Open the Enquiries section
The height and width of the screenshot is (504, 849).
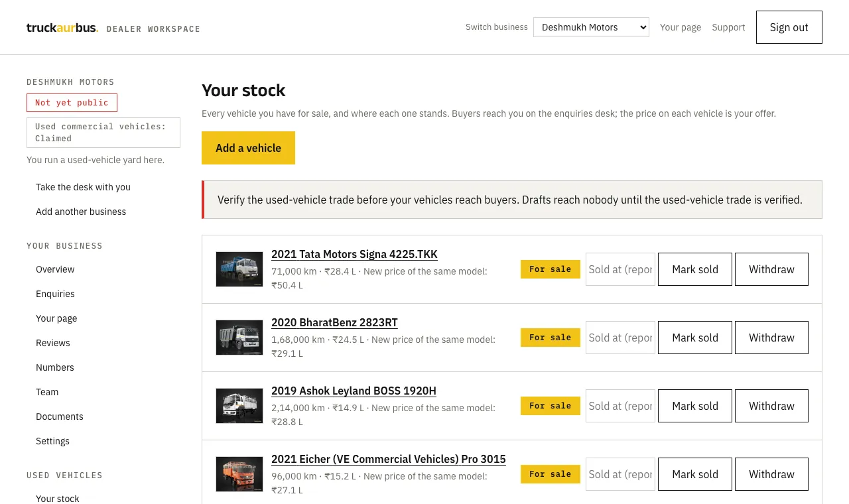point(55,294)
